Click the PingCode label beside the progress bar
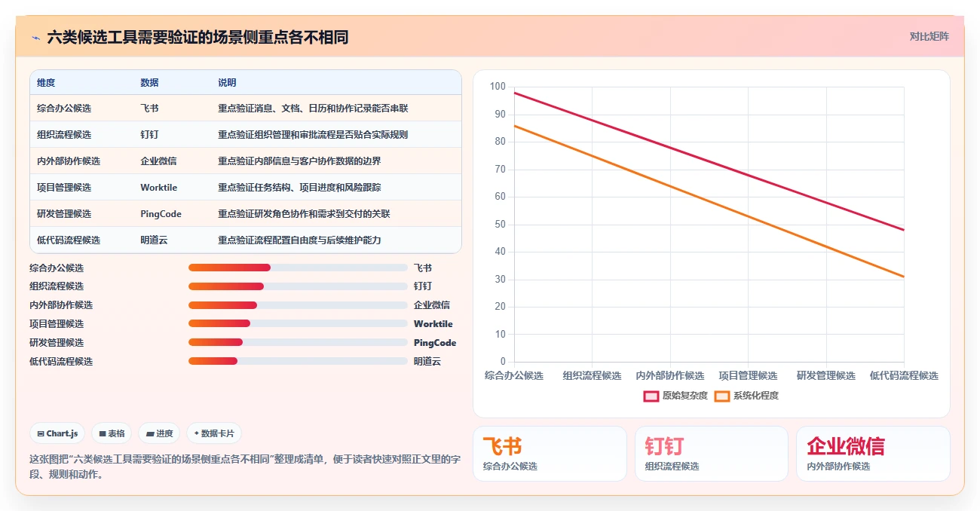The height and width of the screenshot is (511, 980). click(435, 342)
